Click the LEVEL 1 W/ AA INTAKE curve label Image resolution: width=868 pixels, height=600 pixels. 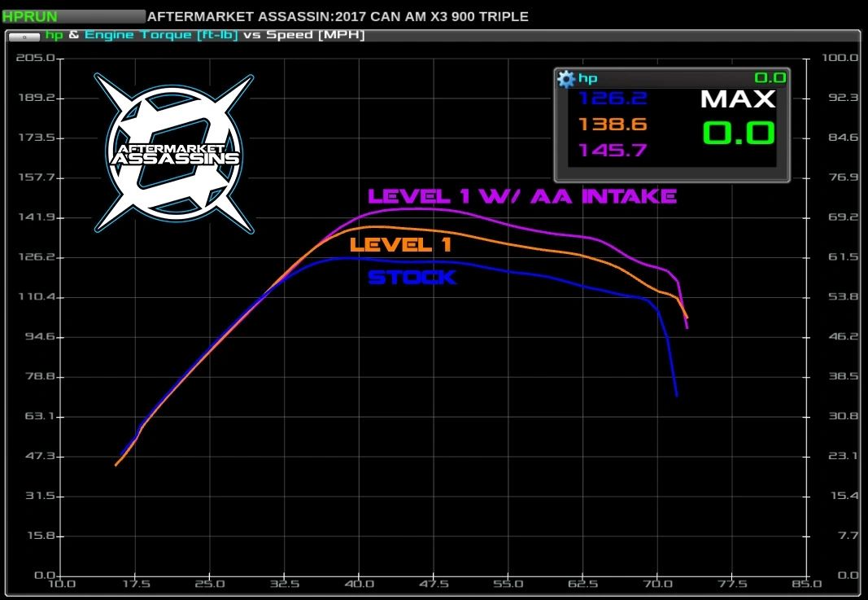tap(522, 196)
